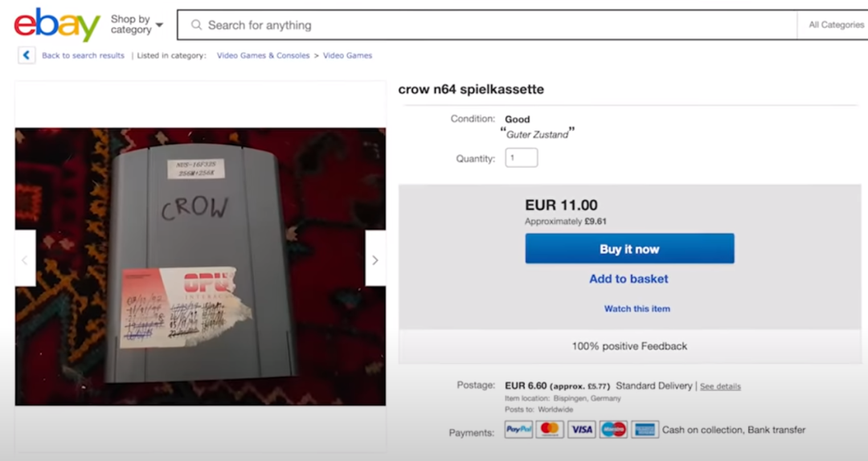
Task: Click the American Express payment icon
Action: [x=645, y=430]
